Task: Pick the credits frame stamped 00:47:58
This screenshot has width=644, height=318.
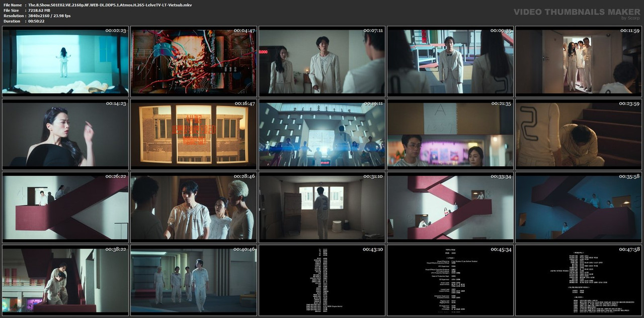Action: pos(579,279)
